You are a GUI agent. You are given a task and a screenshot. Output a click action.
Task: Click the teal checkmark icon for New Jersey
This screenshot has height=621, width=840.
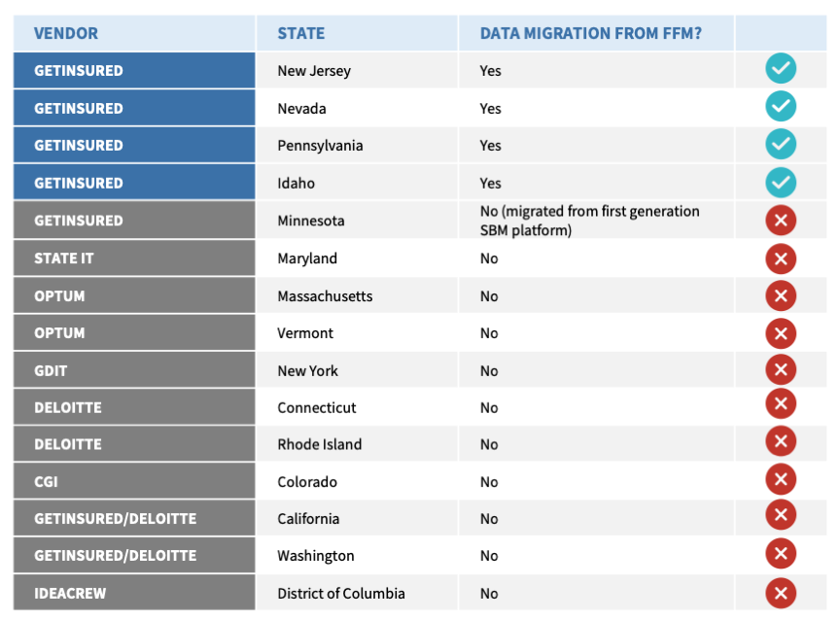tap(781, 69)
